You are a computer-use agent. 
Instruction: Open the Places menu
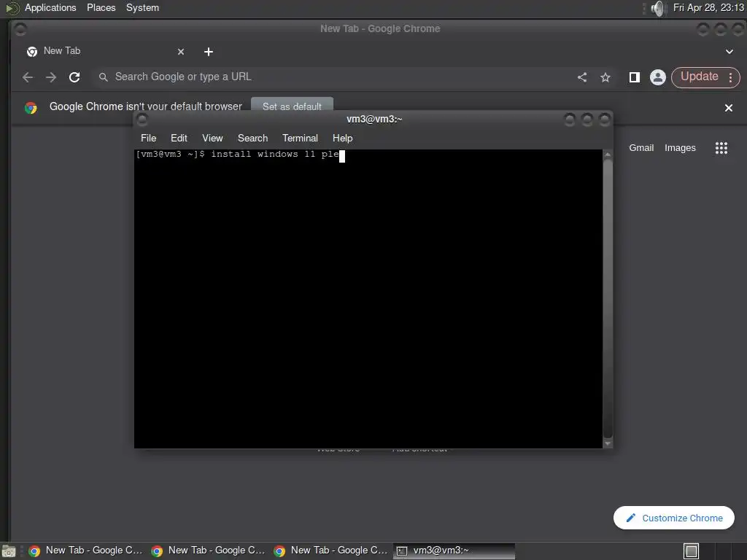coord(101,7)
